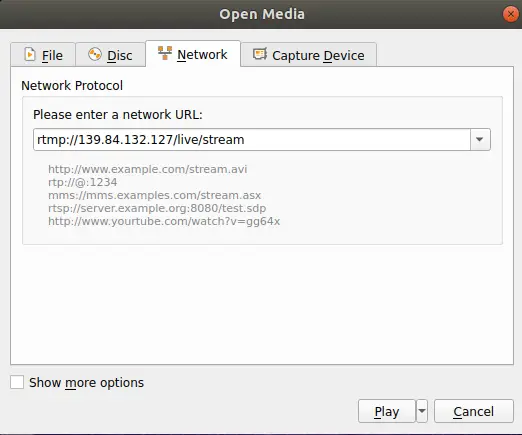Click the Network tab network icon
Viewport: 522px width, 435px height.
click(x=165, y=53)
